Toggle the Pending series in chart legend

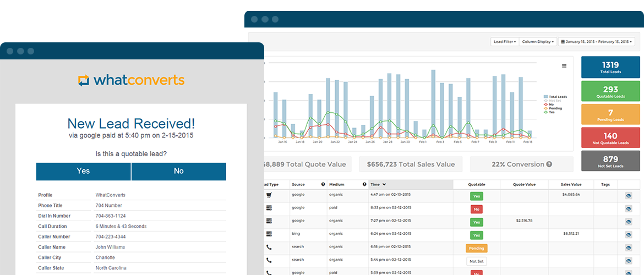click(553, 108)
